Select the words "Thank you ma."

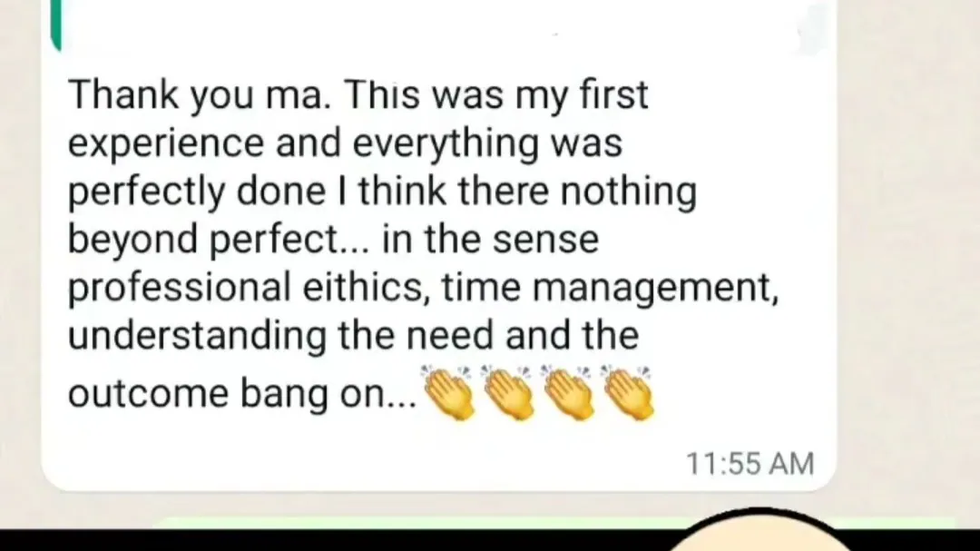(x=200, y=95)
